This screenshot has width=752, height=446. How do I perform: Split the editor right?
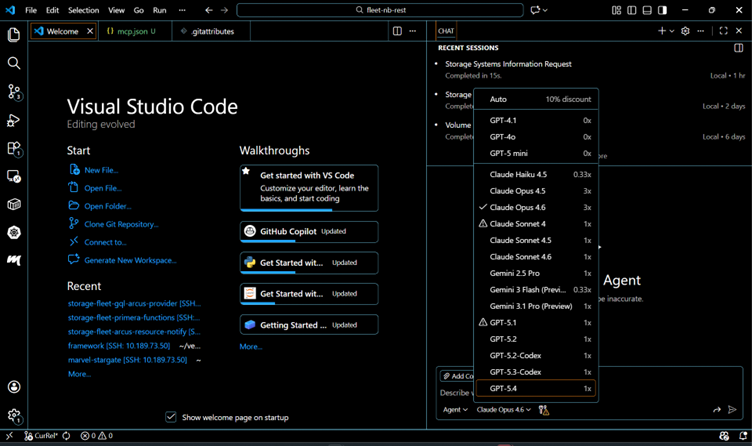coord(397,31)
